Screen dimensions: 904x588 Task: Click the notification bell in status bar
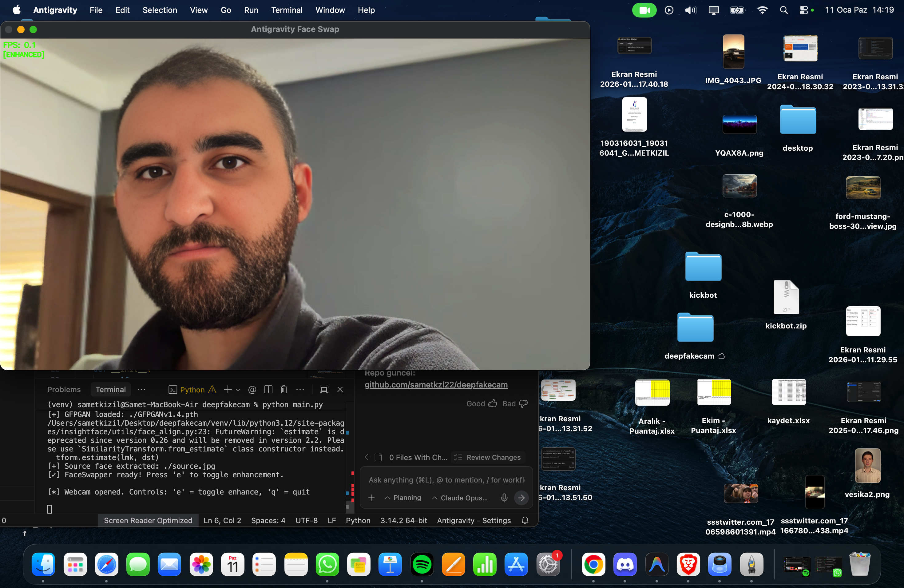[x=525, y=520]
